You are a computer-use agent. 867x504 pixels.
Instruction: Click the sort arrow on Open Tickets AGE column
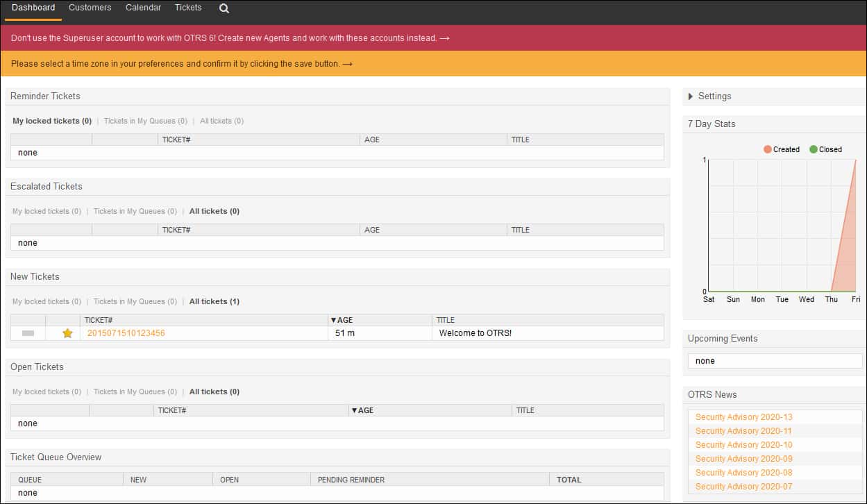[355, 410]
